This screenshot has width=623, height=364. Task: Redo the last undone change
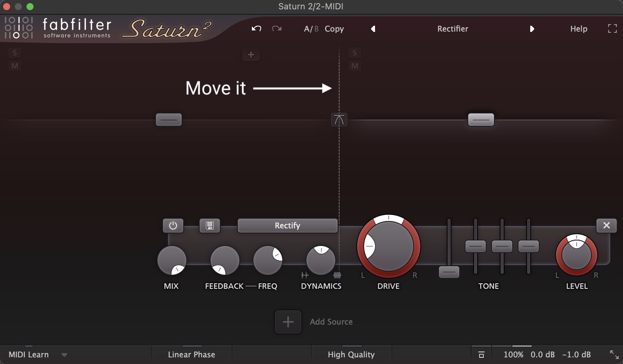pyautogui.click(x=277, y=28)
